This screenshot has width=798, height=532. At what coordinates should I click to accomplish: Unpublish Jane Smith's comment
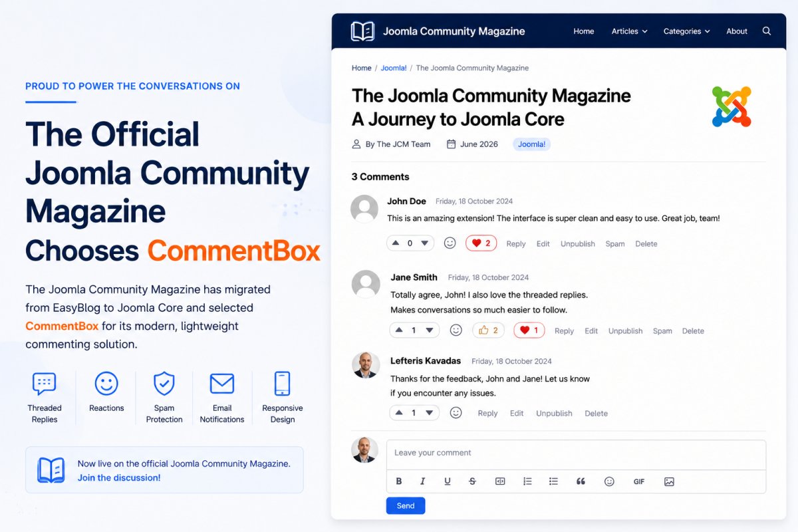click(626, 331)
